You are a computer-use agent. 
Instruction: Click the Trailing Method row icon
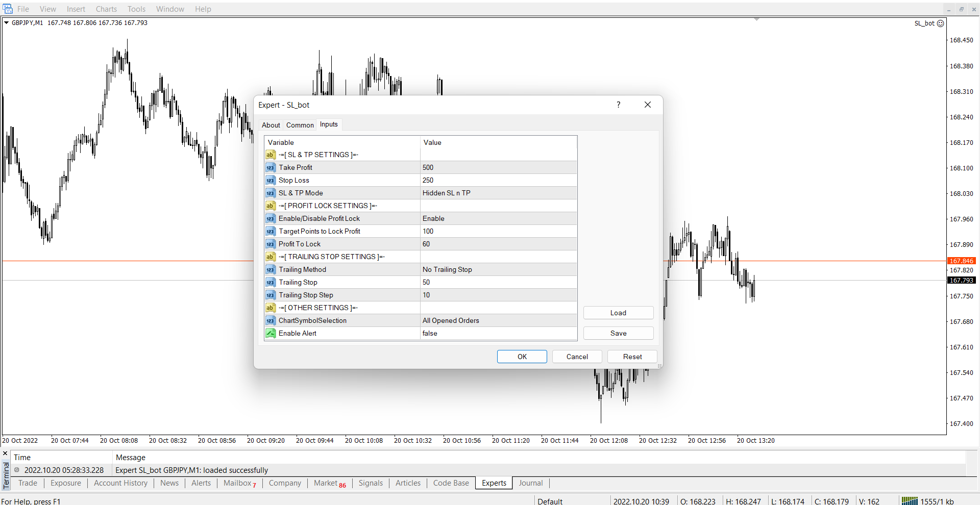pyautogui.click(x=271, y=269)
